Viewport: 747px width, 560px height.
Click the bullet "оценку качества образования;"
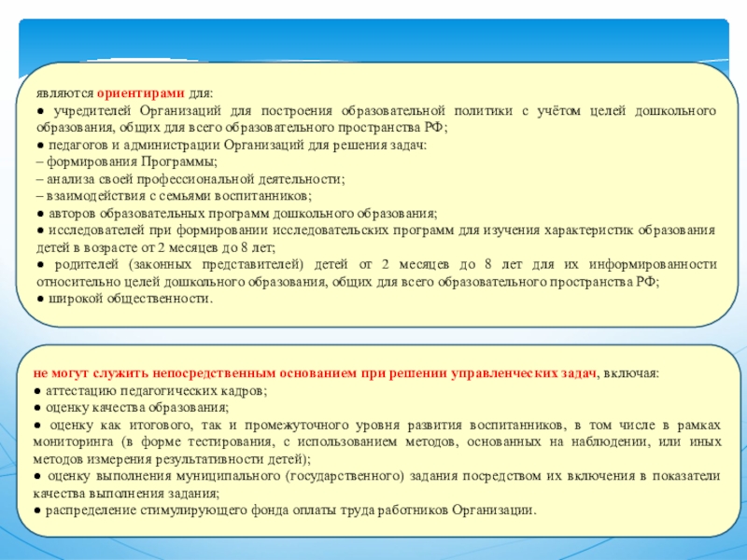click(x=132, y=408)
